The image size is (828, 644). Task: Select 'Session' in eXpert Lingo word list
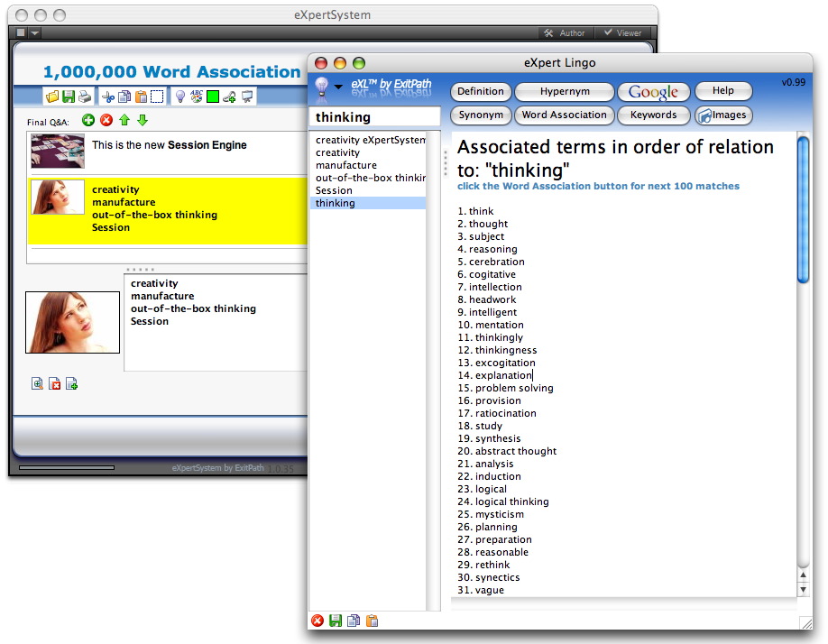click(368, 190)
